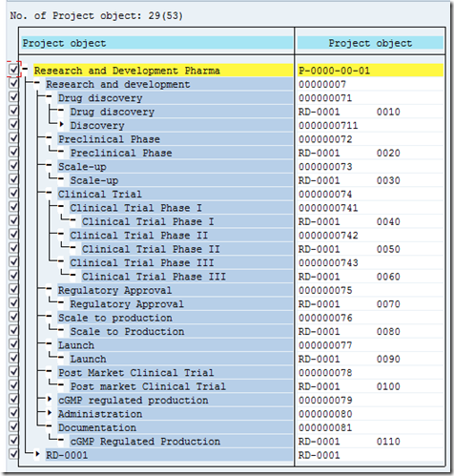Collapse the Preclinical Phase 000000072 node
Viewport: 454px width, 476px height.
click(49, 138)
